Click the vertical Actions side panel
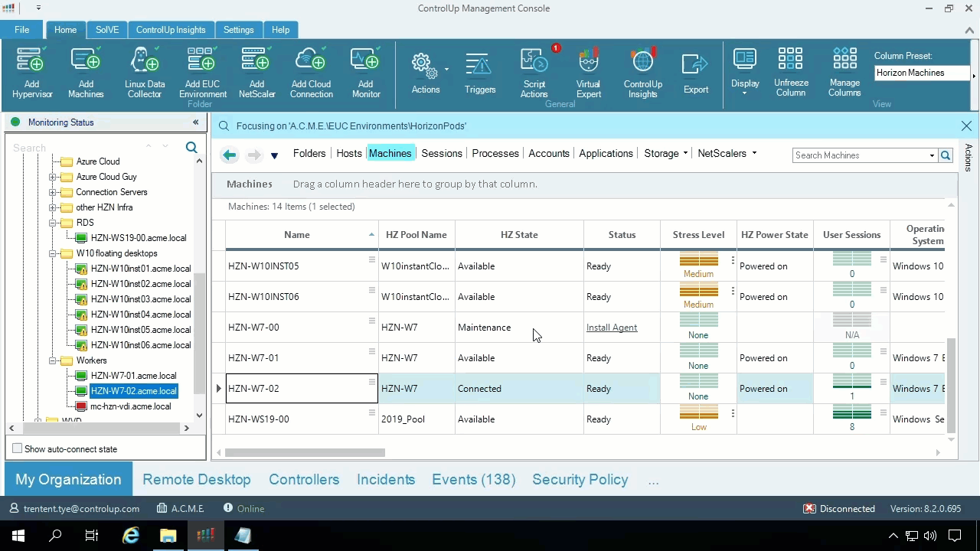 point(969,158)
